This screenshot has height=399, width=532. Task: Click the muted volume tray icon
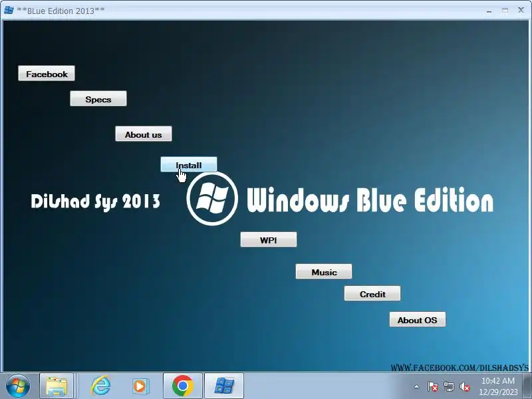pos(464,386)
